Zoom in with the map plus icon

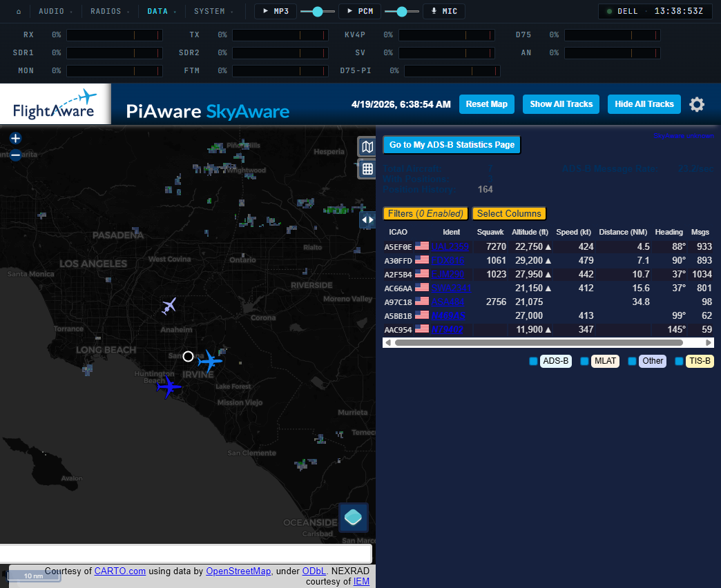[x=16, y=138]
